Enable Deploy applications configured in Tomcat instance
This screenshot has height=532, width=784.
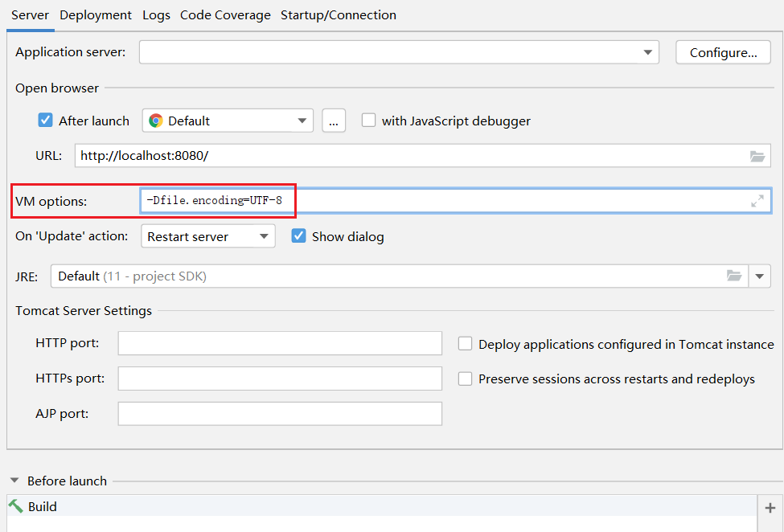(466, 344)
